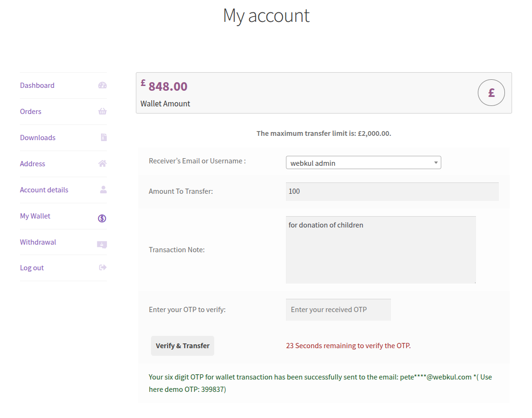The image size is (532, 418).
Task: Open the Downloads menu link
Action: click(x=38, y=138)
